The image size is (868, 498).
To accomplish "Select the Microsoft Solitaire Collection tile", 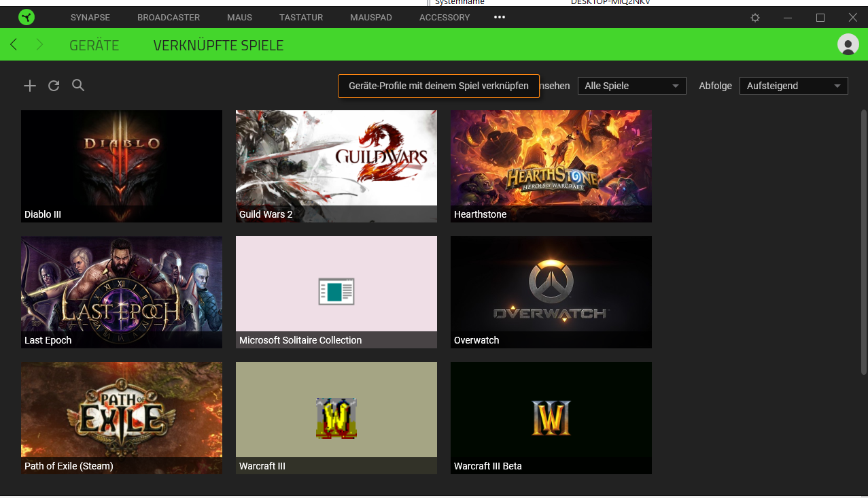I will click(336, 292).
